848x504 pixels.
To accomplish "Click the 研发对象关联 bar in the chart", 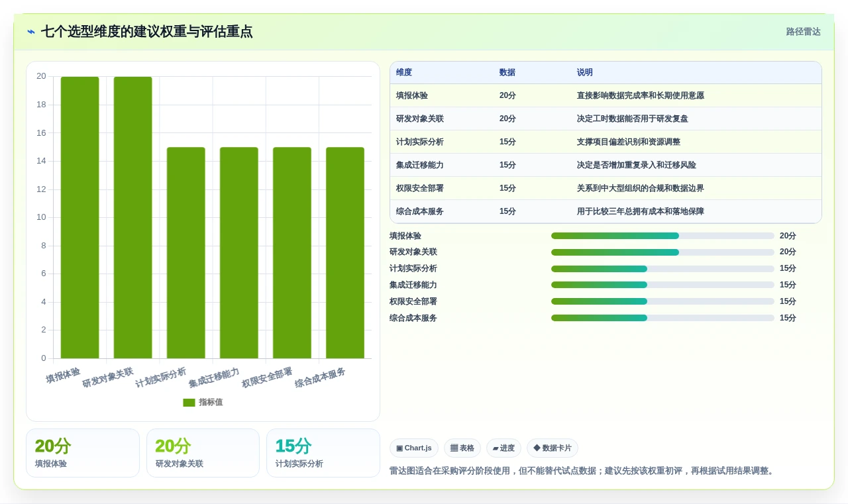I will tap(132, 218).
